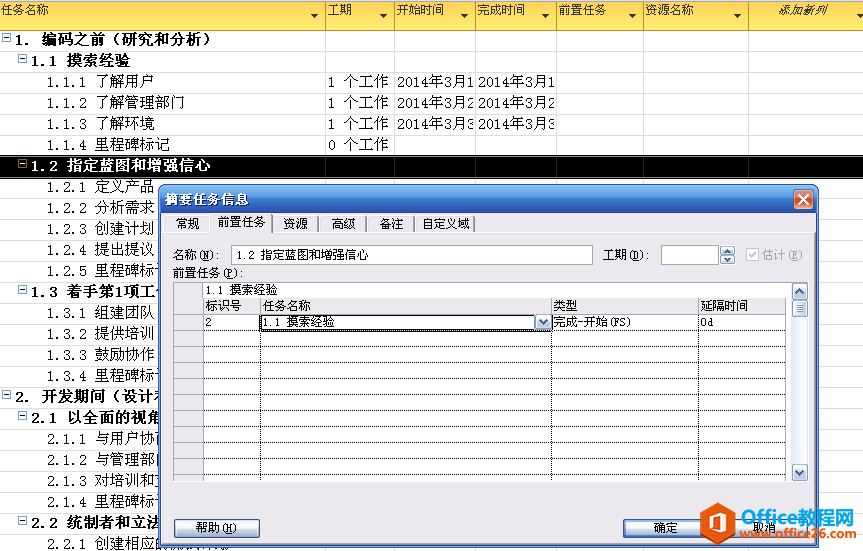Switch to the 自定义域 tab
Viewport: 863px width, 551px height.
click(445, 223)
